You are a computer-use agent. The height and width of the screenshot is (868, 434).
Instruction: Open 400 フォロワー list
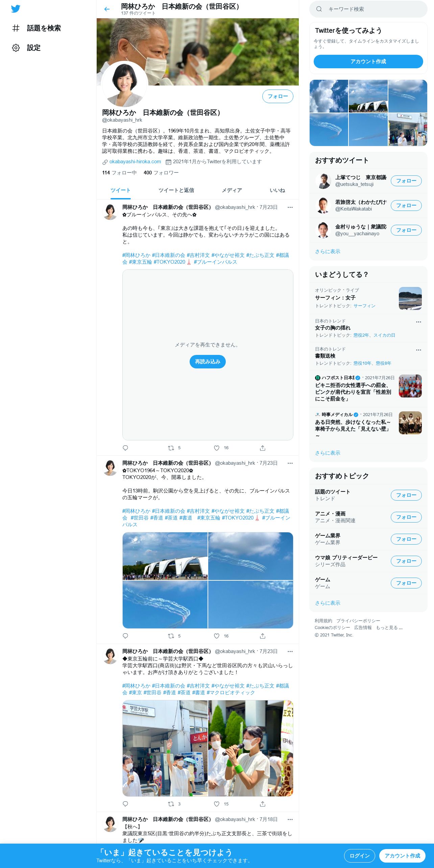click(x=161, y=173)
